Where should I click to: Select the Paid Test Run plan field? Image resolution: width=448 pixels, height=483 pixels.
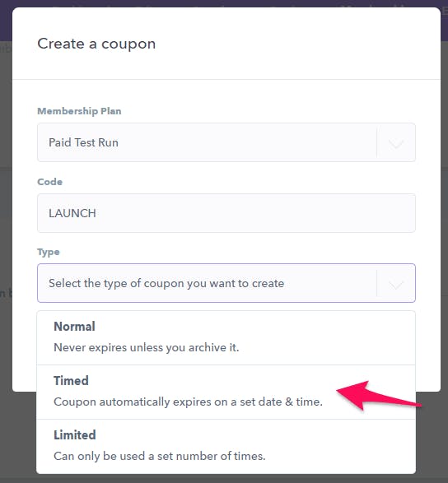(226, 142)
